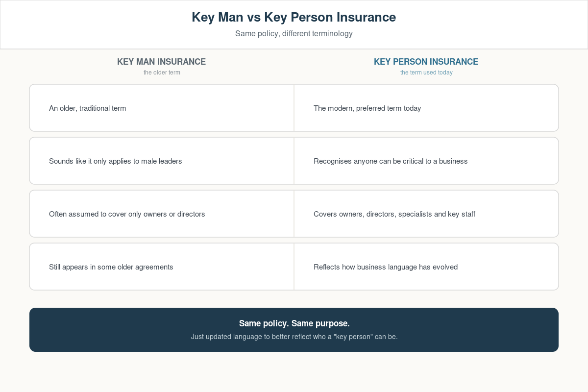Click the divider between first row cells
Image resolution: width=588 pixels, height=392 pixels.
(x=294, y=108)
